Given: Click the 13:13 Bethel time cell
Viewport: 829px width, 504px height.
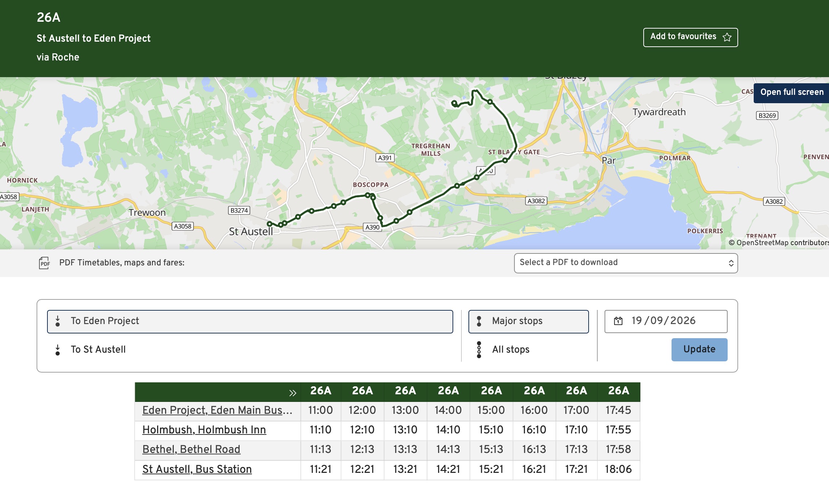Looking at the screenshot, I should click(405, 449).
